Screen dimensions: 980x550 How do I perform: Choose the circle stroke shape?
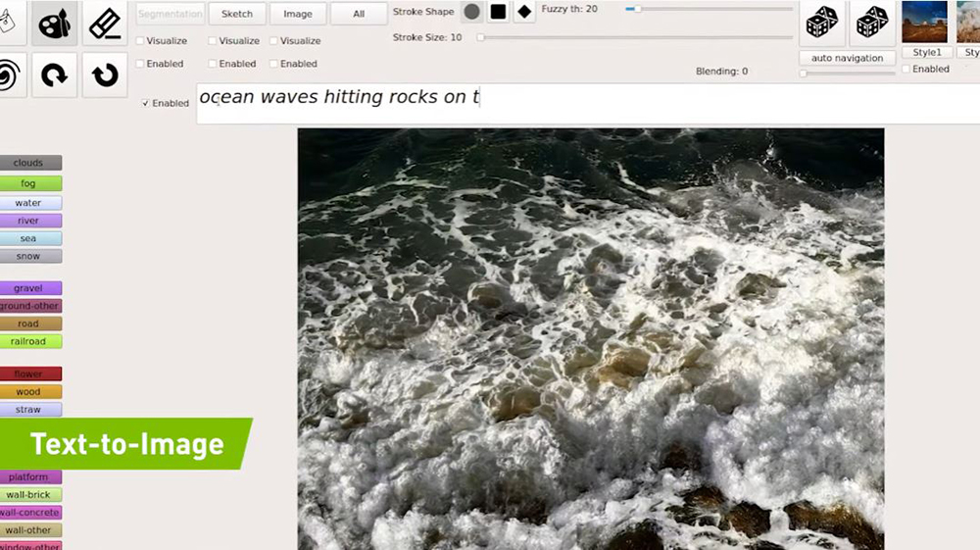point(472,11)
